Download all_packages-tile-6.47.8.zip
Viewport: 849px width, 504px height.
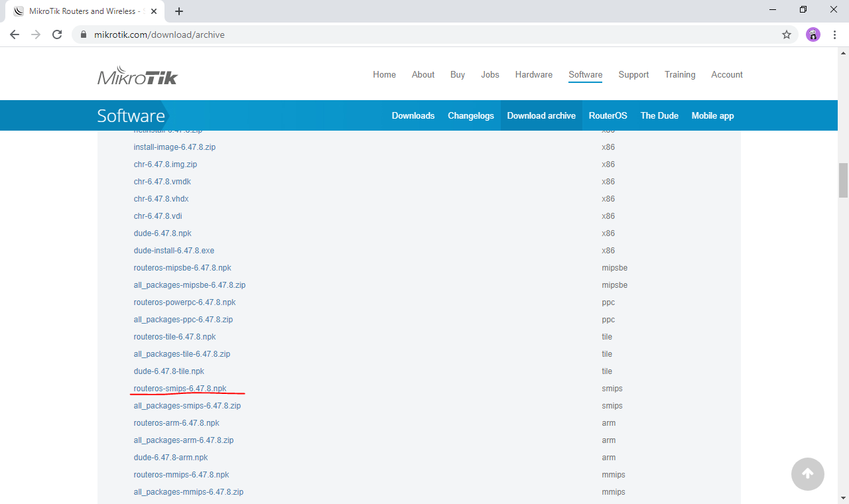click(x=182, y=354)
